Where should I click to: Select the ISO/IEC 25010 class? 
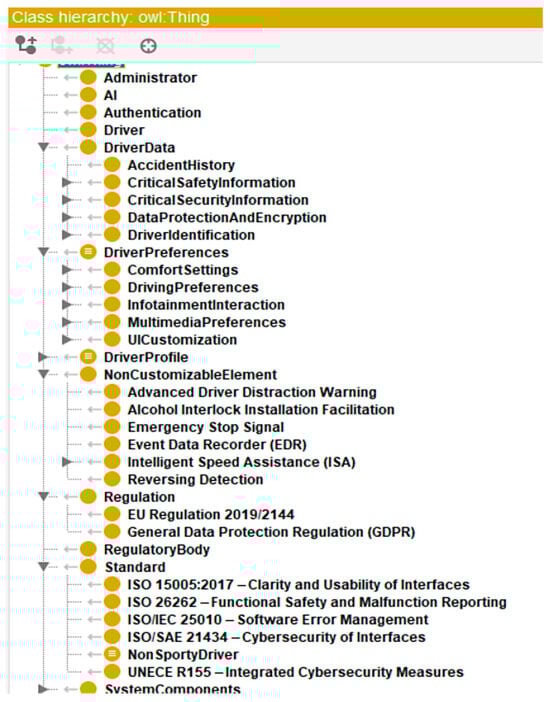(278, 620)
